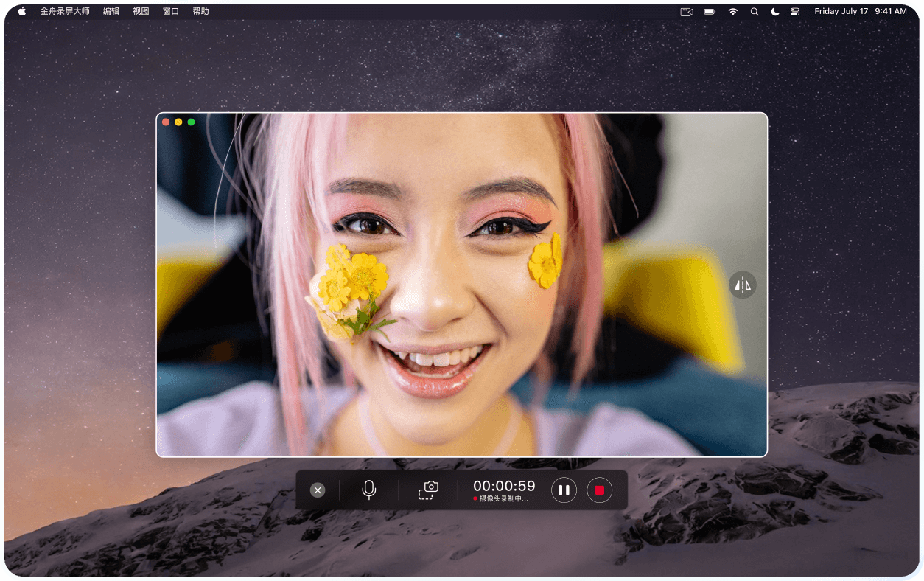Open the 编辑 menu
Screen dimensions: 924x581
[111, 12]
